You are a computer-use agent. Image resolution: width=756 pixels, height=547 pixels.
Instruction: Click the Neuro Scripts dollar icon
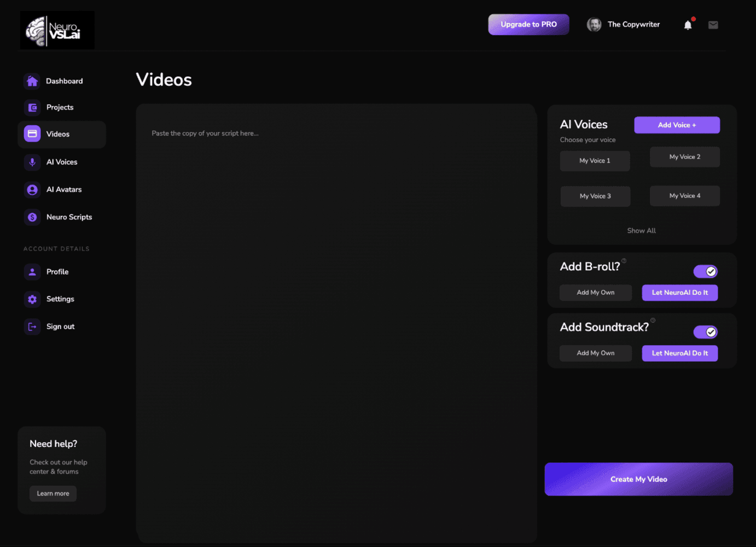pos(32,217)
